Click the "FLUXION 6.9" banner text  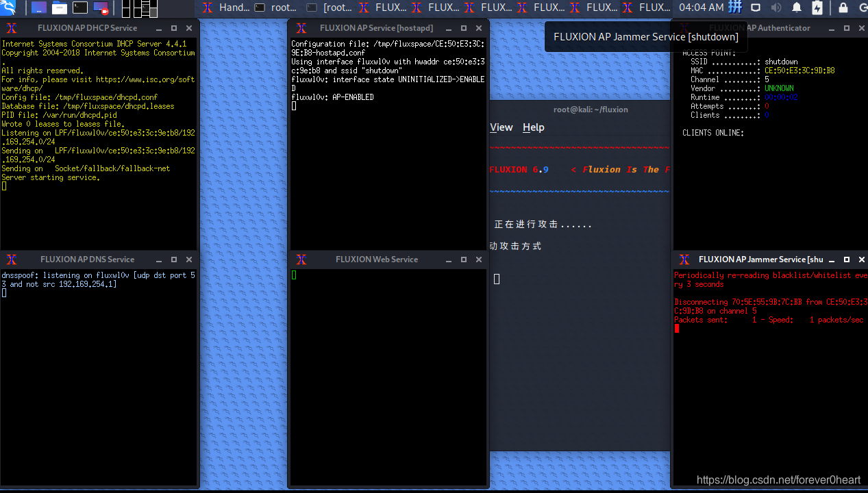[519, 169]
